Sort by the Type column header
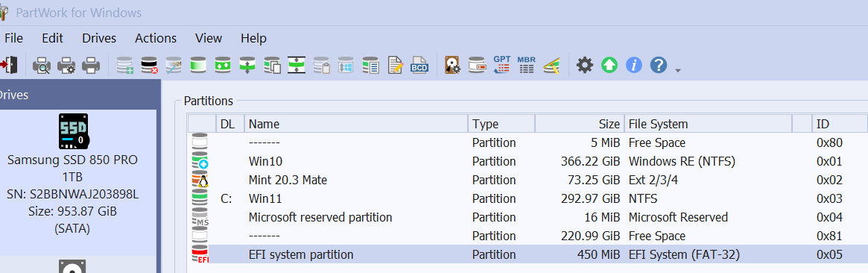This screenshot has height=273, width=868. point(501,124)
